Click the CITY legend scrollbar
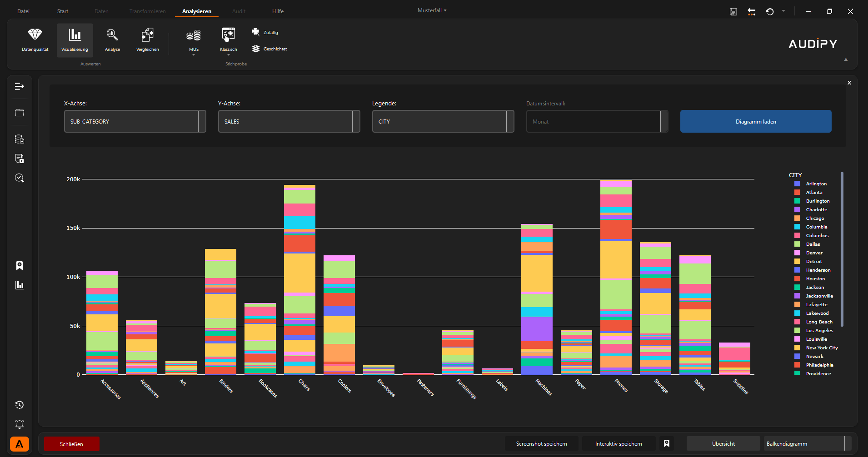Image resolution: width=868 pixels, height=457 pixels. coord(842,249)
